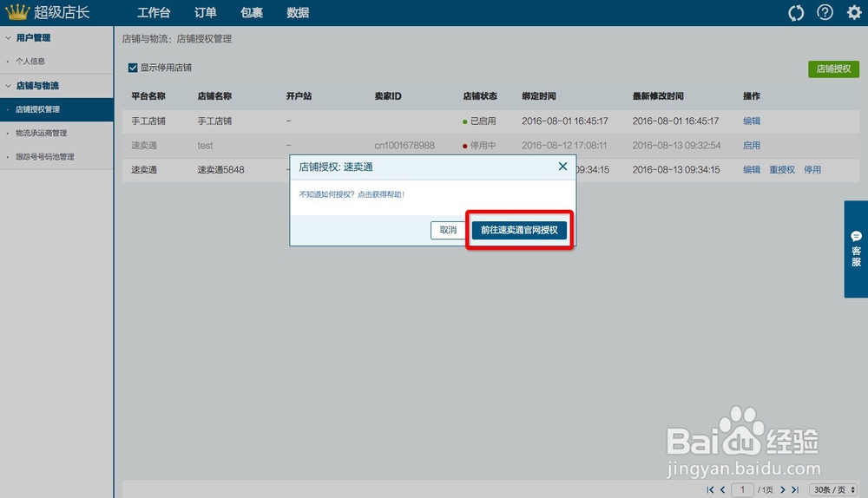Open the 30条/页 page size dropdown
The height and width of the screenshot is (498, 868).
[x=834, y=489]
